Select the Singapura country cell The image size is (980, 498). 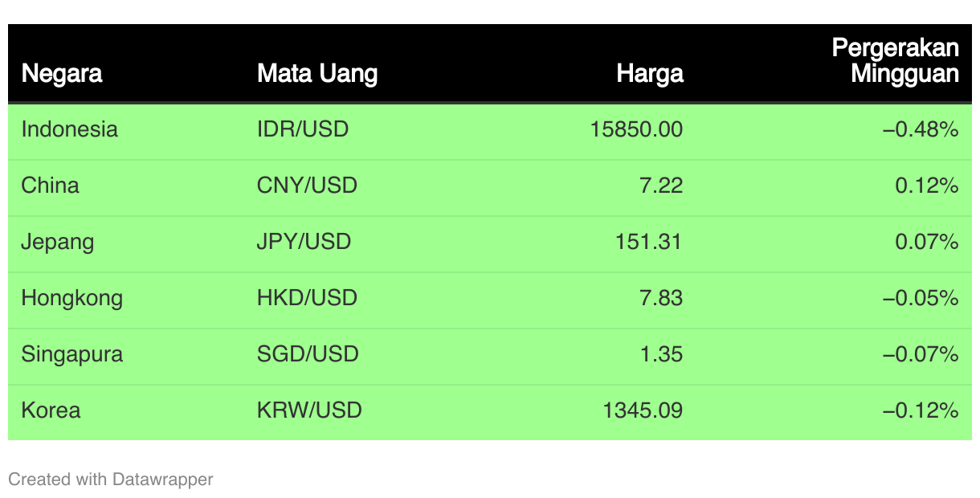click(72, 354)
